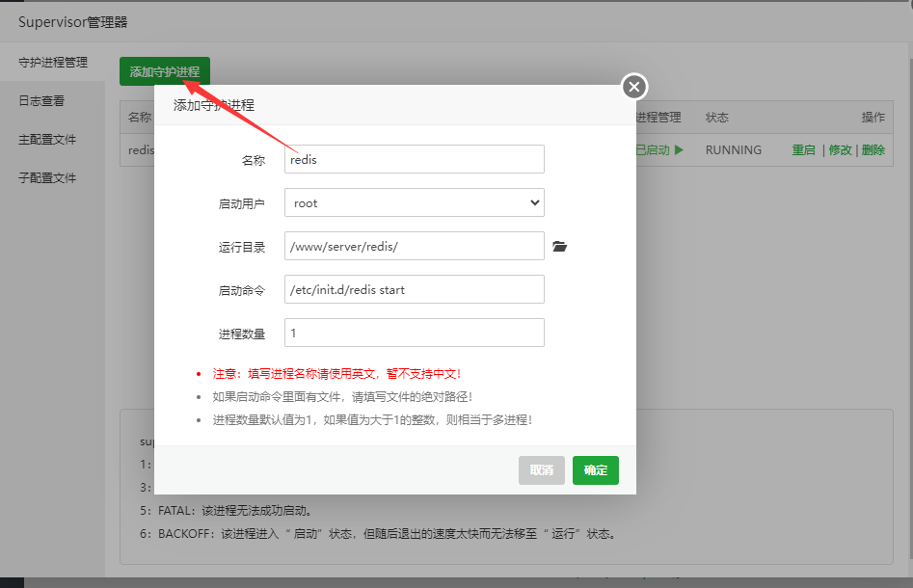Confirm the dialog with 确定
The height and width of the screenshot is (588, 913).
[595, 470]
